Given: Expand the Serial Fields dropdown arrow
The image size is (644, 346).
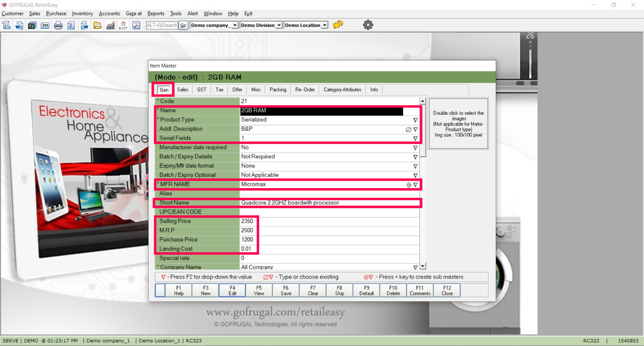Looking at the screenshot, I should coord(415,139).
